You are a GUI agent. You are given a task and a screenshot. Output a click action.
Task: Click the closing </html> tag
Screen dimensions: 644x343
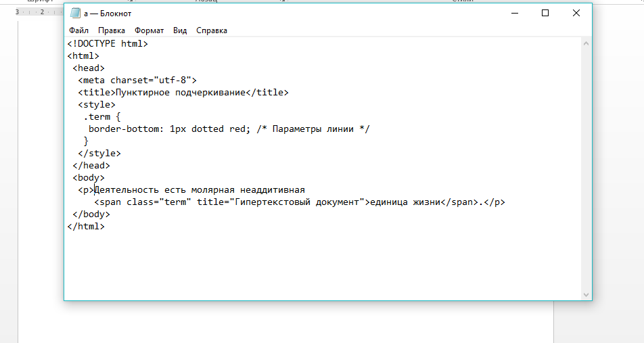pyautogui.click(x=86, y=227)
